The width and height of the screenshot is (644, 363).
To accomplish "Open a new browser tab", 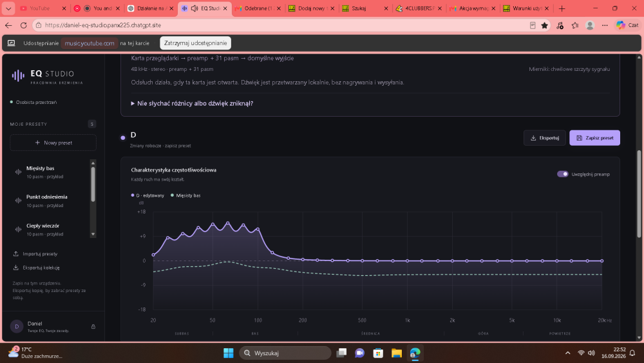I will pos(562,8).
